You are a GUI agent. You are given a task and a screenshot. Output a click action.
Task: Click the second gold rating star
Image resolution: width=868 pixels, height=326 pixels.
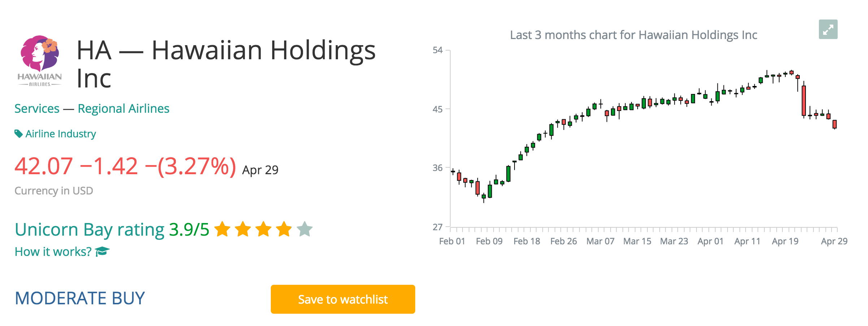click(x=243, y=229)
